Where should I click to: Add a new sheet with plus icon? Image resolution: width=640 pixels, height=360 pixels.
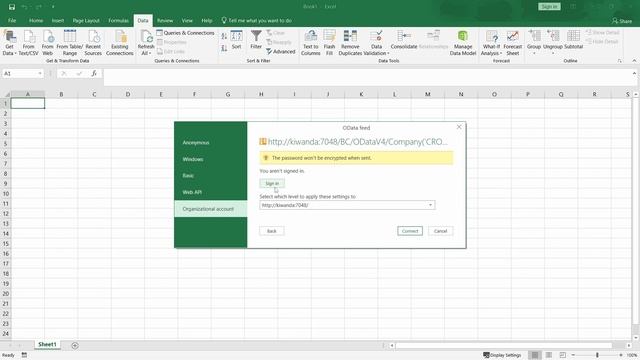point(75,345)
